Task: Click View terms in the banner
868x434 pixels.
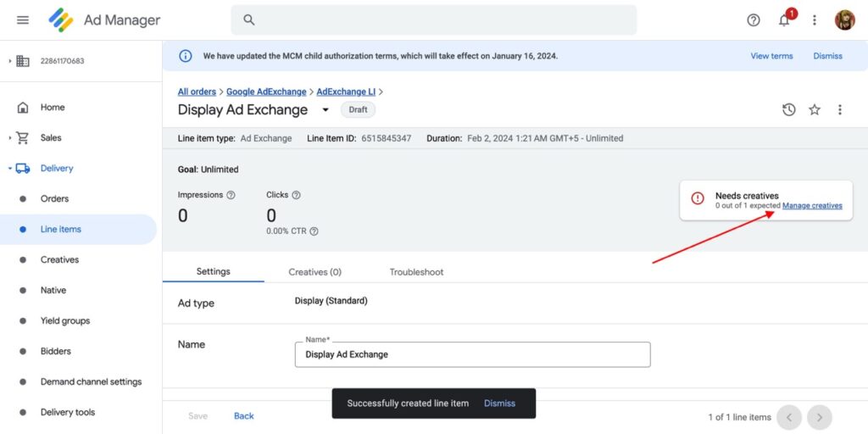Action: point(771,56)
